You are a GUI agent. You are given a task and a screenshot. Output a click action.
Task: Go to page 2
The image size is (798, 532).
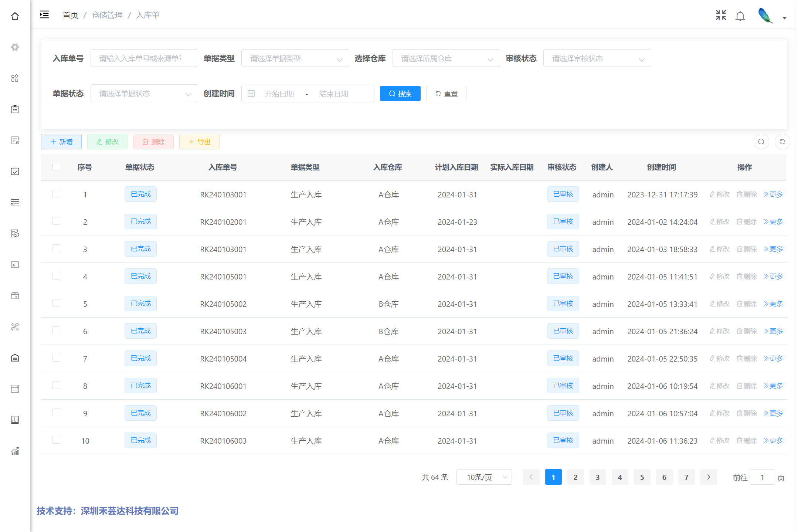coord(575,477)
